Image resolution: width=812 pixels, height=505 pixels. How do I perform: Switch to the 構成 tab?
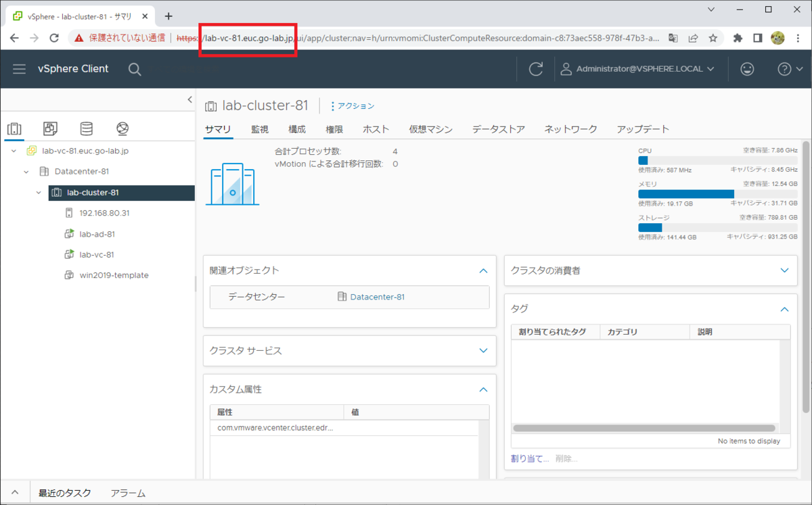pyautogui.click(x=297, y=129)
